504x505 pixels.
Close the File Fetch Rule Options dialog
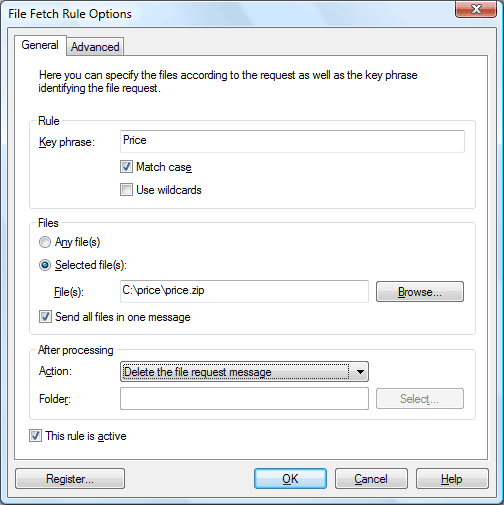coord(476,9)
